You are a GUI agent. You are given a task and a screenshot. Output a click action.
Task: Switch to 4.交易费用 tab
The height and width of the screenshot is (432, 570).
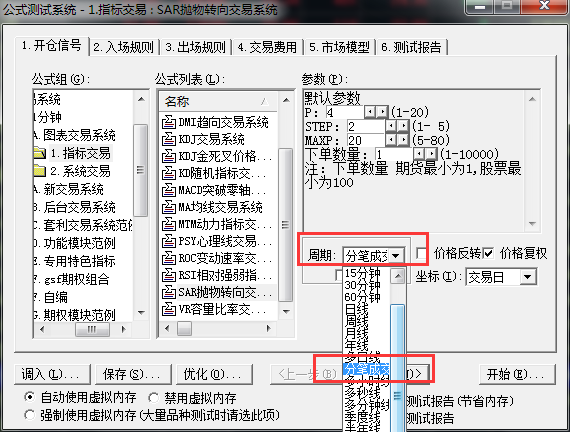click(x=267, y=47)
